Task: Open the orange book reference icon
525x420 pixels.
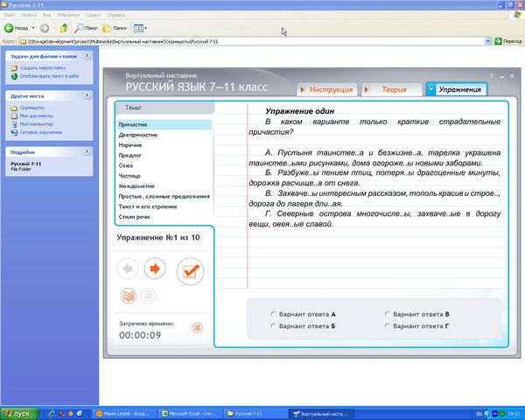Action: (129, 297)
